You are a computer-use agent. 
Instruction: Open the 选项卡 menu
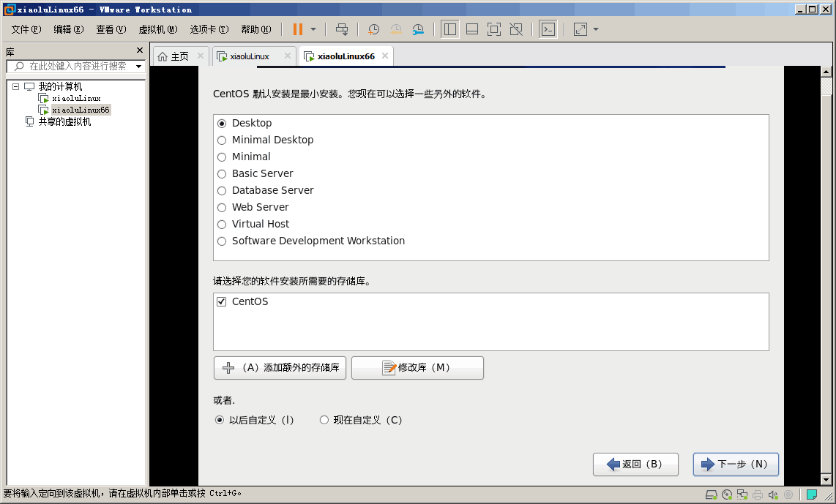point(209,29)
